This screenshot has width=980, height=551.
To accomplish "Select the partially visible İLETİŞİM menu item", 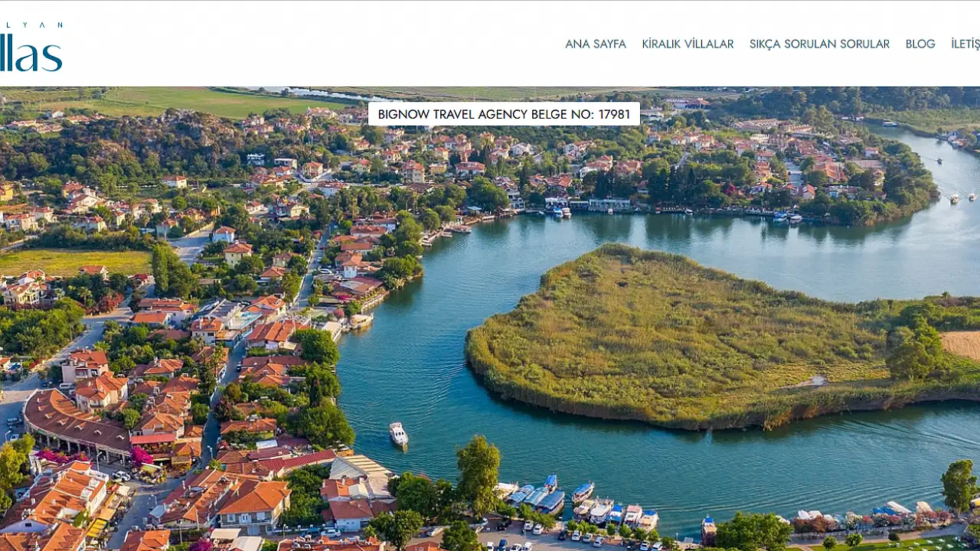I will [965, 44].
